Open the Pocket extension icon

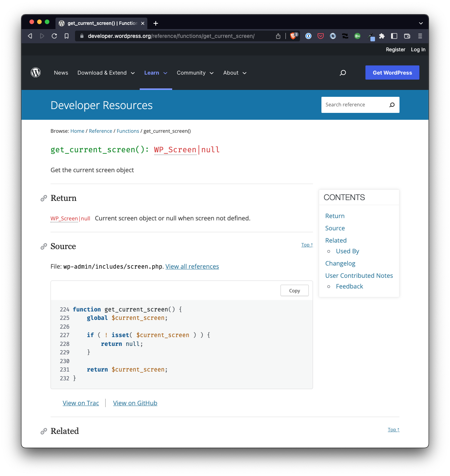(x=321, y=36)
